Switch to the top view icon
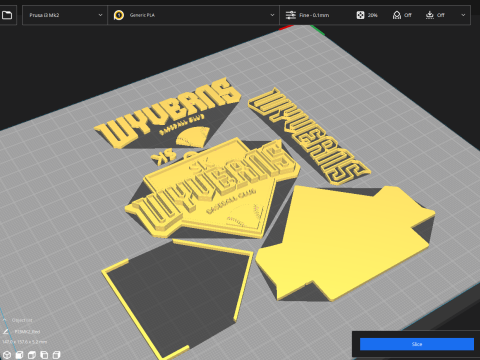This screenshot has width=480, height=360. click(x=32, y=355)
